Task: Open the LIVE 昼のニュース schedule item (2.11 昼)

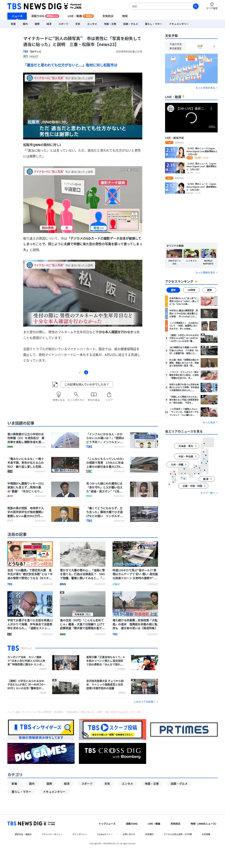Action: click(x=191, y=153)
